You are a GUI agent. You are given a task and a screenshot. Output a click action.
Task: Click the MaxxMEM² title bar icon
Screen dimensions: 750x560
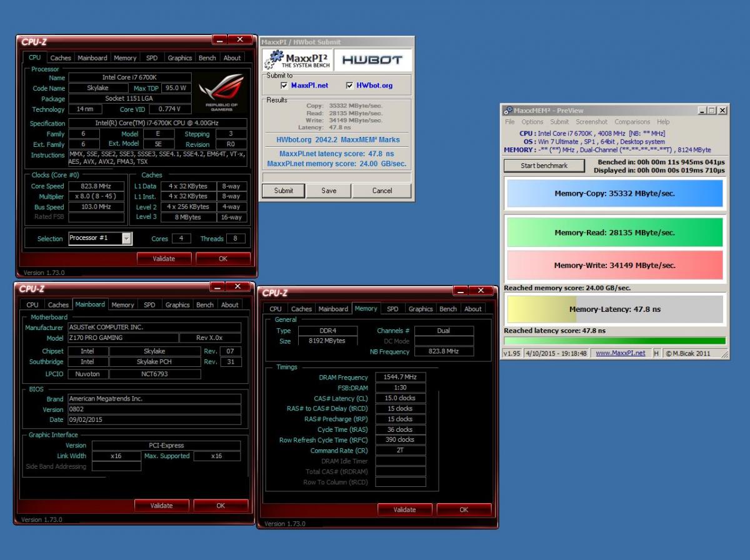pyautogui.click(x=507, y=111)
